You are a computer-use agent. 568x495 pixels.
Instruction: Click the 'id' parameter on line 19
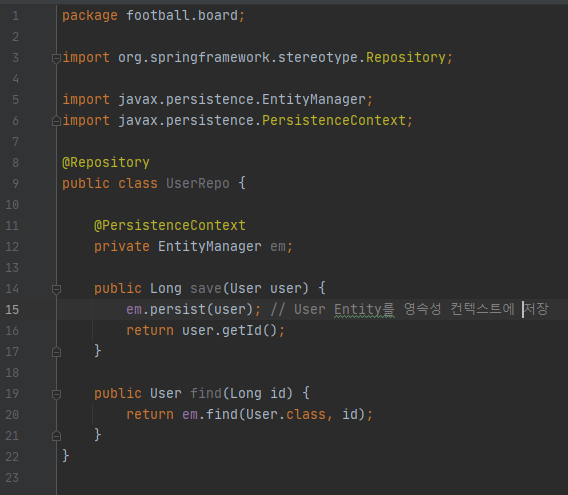pyautogui.click(x=278, y=394)
